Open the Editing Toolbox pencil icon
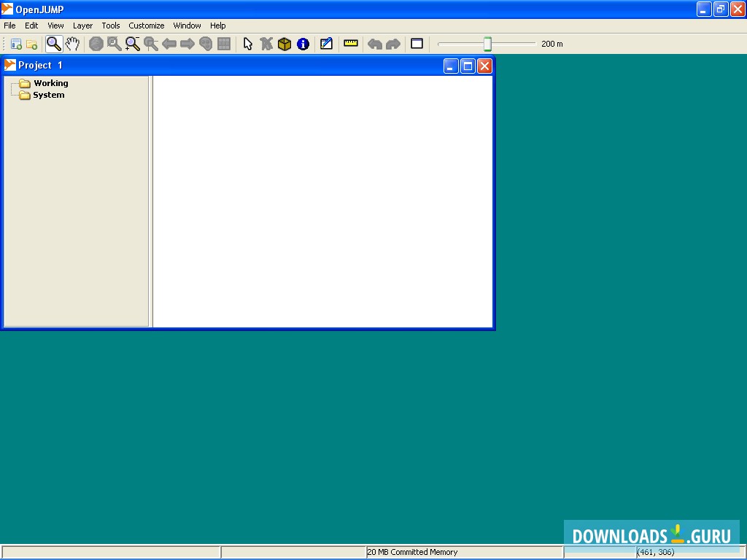747x560 pixels. (326, 44)
